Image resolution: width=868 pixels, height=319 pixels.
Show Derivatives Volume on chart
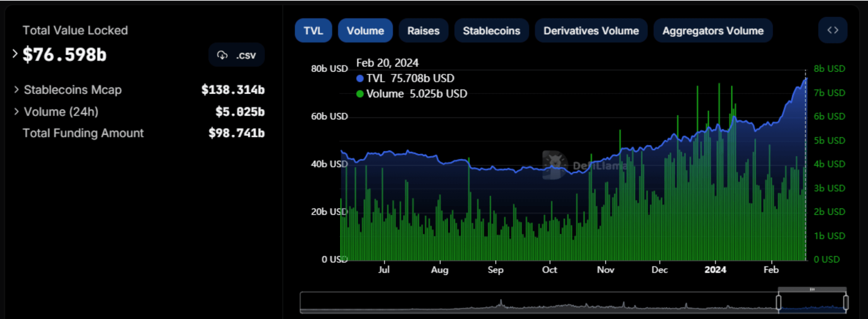click(591, 31)
